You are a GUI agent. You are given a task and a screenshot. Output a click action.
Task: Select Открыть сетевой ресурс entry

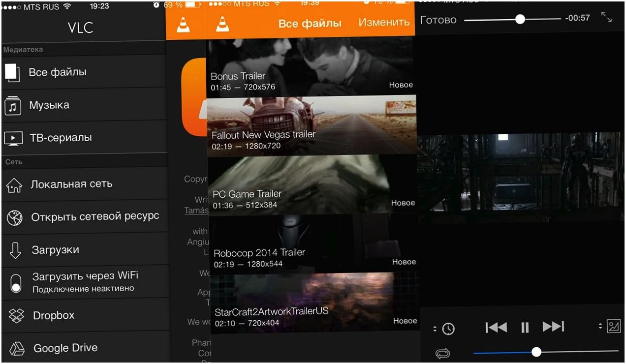tap(85, 217)
